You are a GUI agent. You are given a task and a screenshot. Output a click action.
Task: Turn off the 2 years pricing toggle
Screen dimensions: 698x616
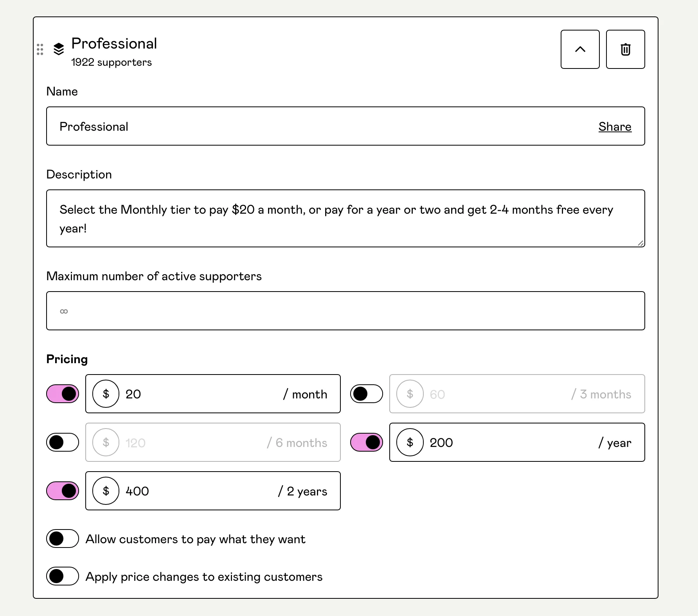[x=63, y=491]
